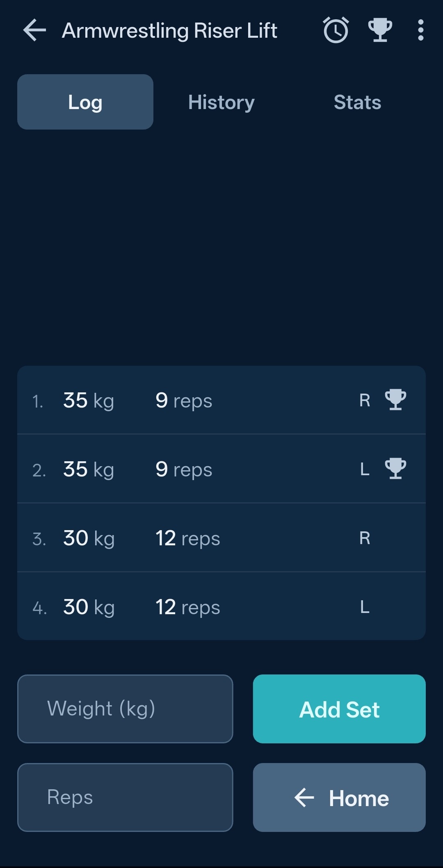443x868 pixels.
Task: Open the rest timer alarm clock icon
Action: (336, 30)
